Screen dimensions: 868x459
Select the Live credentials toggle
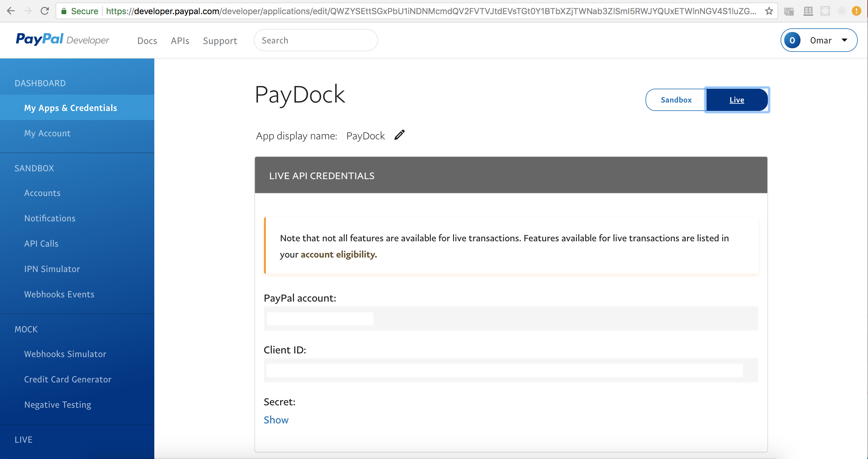tap(737, 100)
